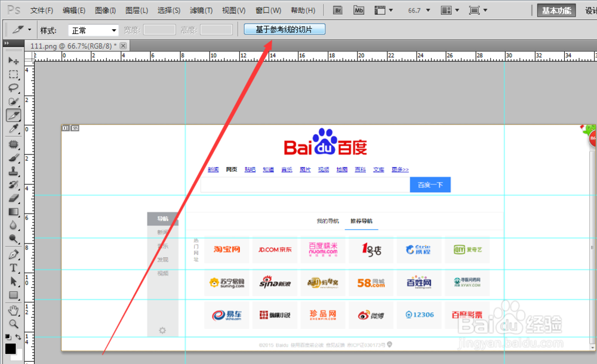Select the Horizontal Type tool
This screenshot has height=364, width=597.
click(13, 268)
